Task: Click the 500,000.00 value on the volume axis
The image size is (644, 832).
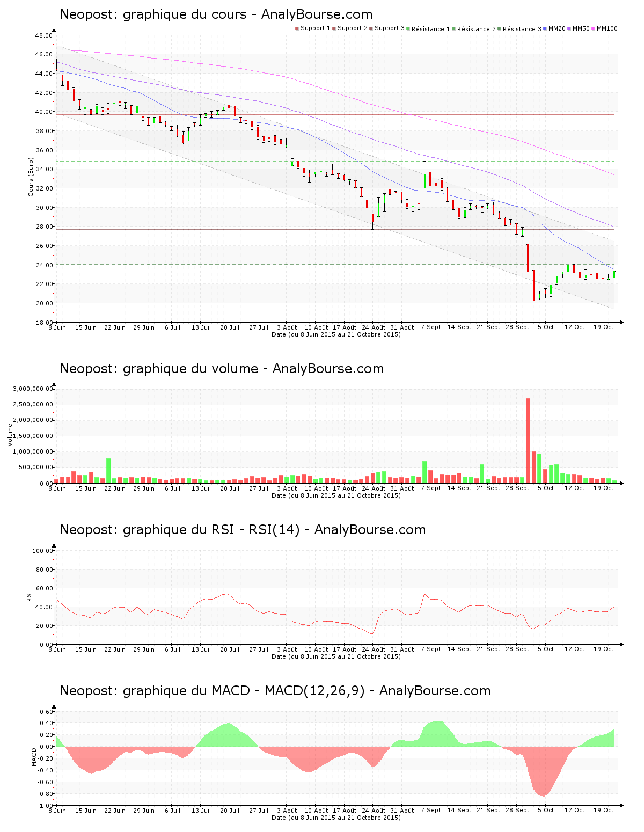Action: [x=35, y=468]
